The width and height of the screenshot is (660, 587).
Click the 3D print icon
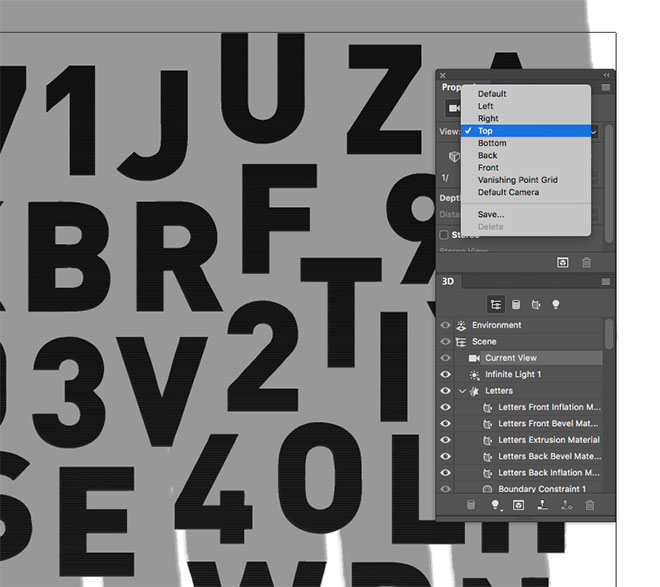pyautogui.click(x=543, y=504)
